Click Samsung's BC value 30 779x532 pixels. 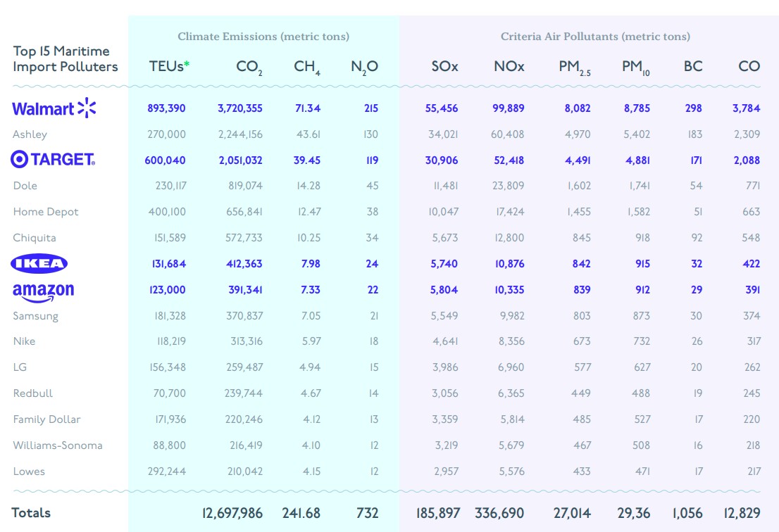point(696,316)
